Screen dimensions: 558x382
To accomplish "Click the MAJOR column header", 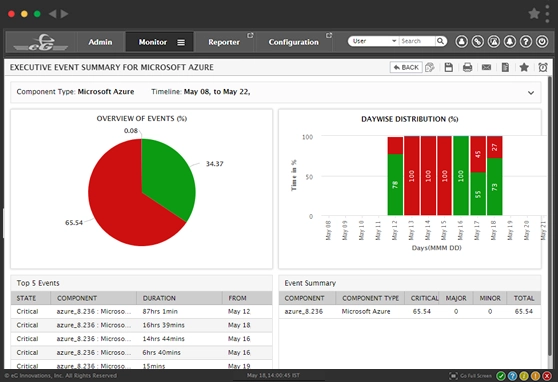I will point(456,298).
